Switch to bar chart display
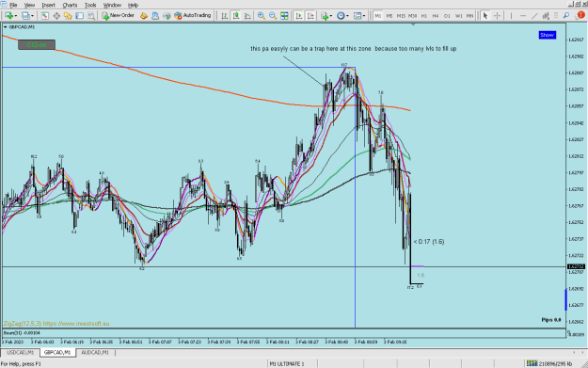The width and height of the screenshot is (588, 368). tap(224, 16)
